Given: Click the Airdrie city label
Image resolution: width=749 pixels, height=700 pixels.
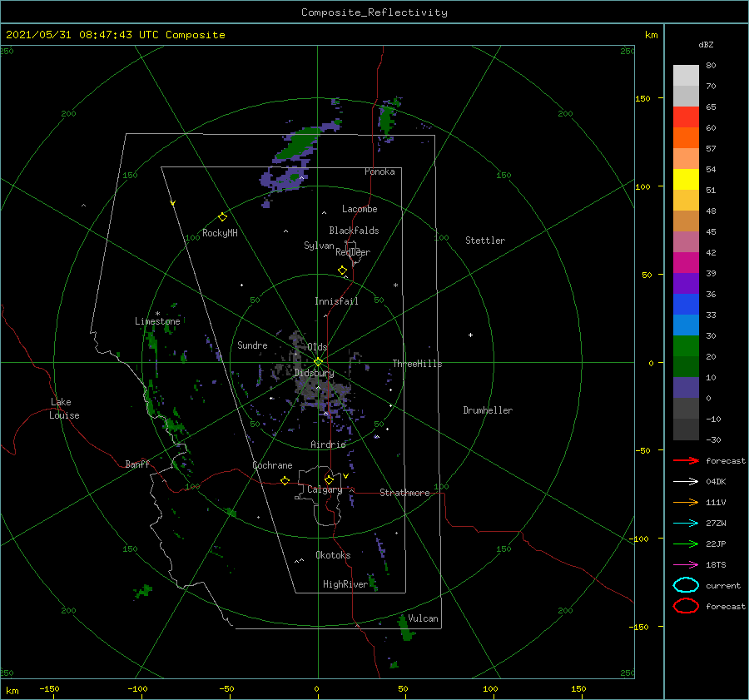Looking at the screenshot, I should [x=328, y=444].
